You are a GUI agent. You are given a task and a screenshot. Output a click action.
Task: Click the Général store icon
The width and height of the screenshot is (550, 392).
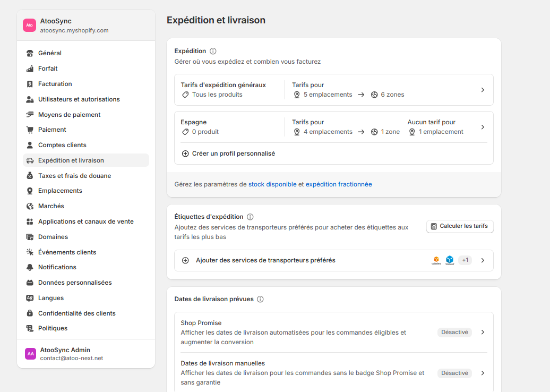[30, 53]
